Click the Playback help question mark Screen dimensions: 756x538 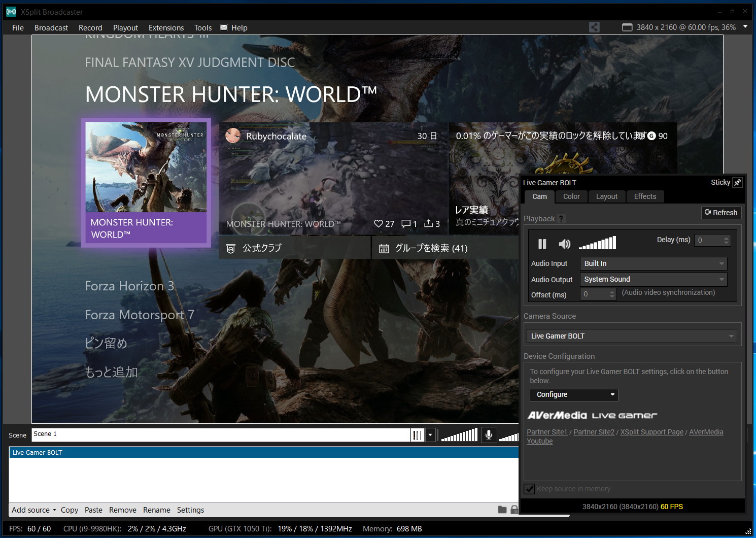coord(561,219)
